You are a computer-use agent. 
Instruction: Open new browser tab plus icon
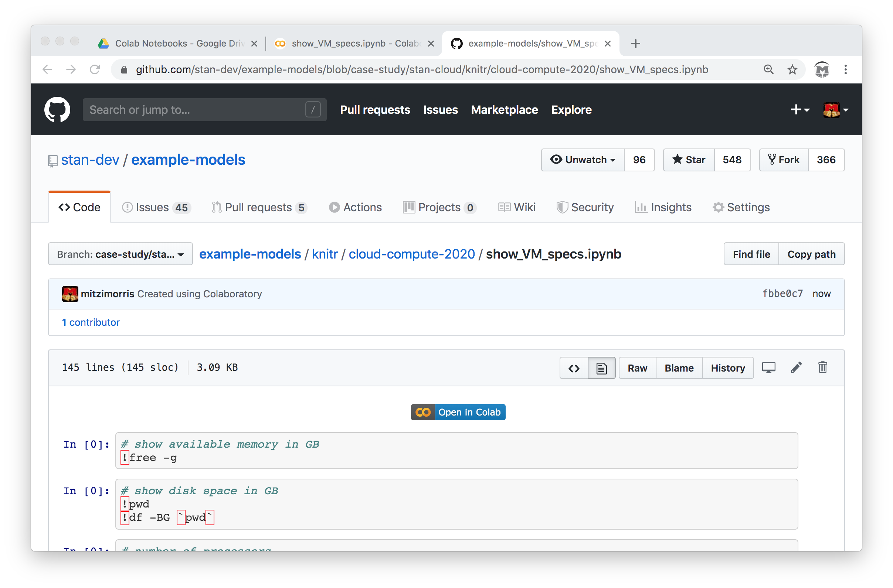coord(635,44)
